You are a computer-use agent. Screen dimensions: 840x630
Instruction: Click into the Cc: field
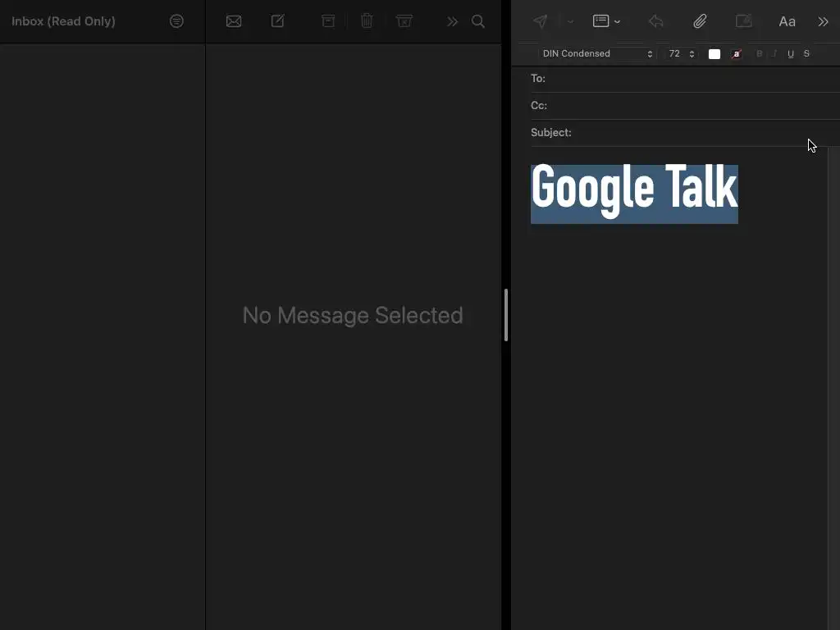685,106
